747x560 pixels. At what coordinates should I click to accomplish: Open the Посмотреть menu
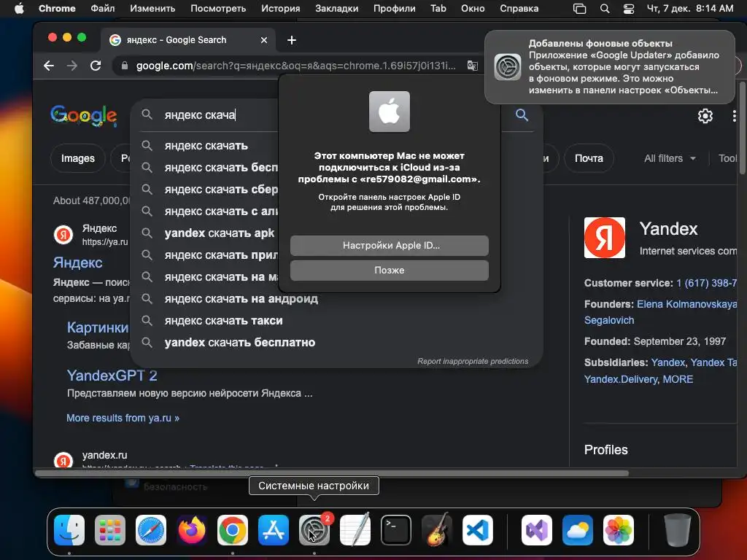tap(218, 8)
